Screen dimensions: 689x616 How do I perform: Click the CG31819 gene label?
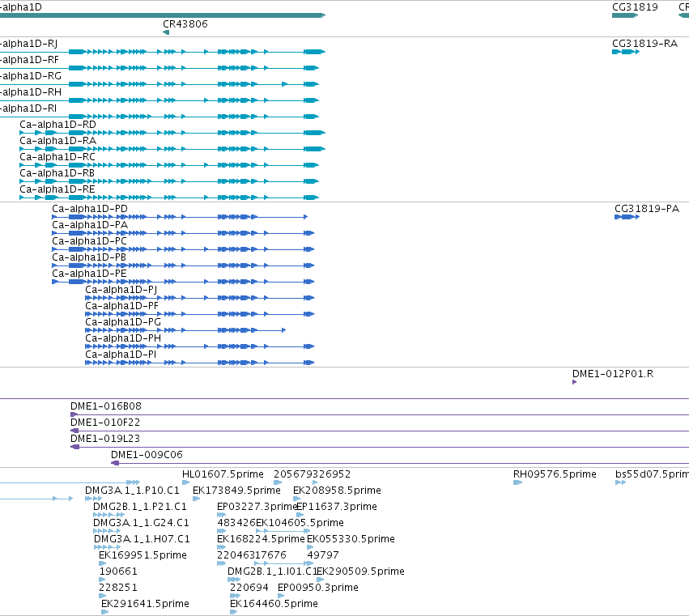[635, 7]
